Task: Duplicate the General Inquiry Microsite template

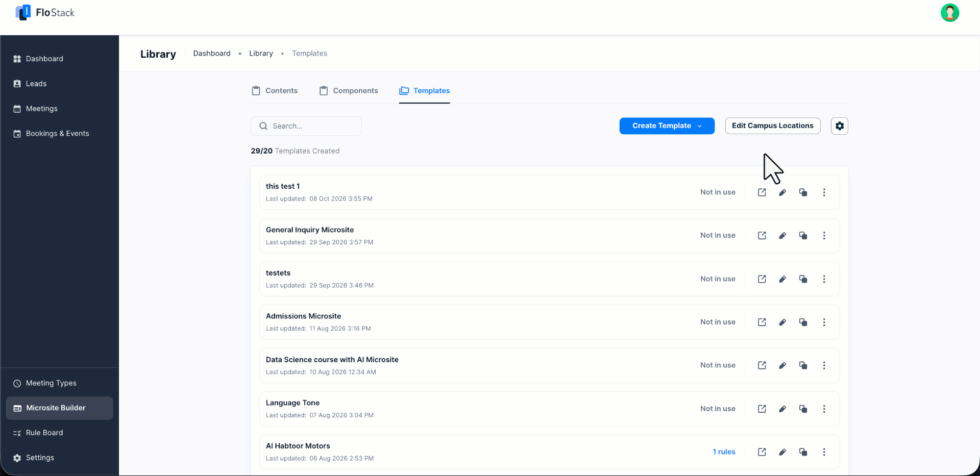Action: coord(803,236)
